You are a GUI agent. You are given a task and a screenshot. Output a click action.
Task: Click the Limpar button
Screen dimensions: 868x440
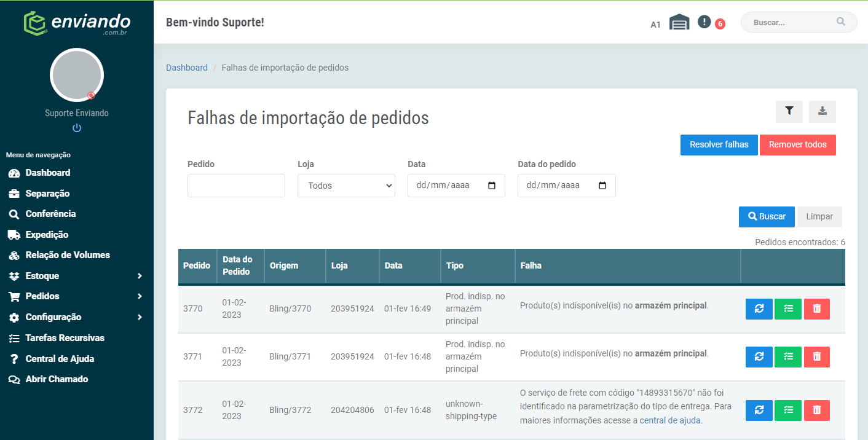pos(819,217)
